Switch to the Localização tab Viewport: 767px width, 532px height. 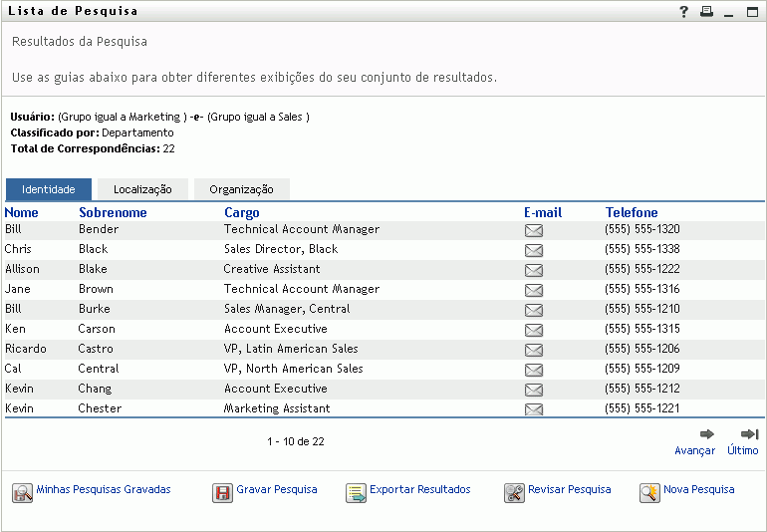tap(142, 189)
